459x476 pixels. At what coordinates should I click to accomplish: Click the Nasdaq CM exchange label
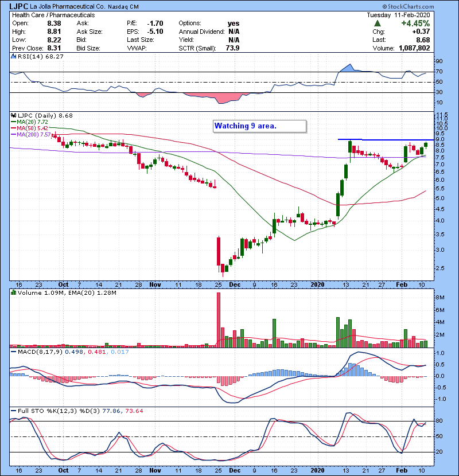tap(123, 7)
